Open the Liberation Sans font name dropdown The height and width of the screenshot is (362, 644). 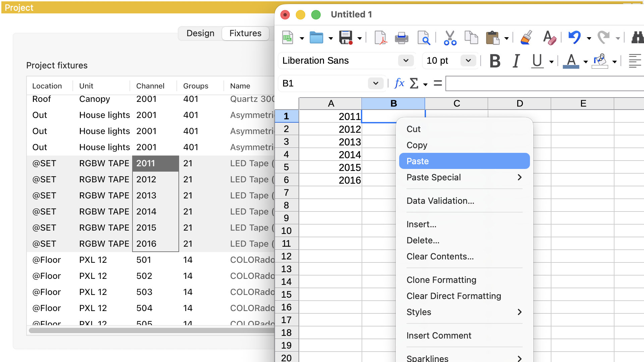tap(406, 61)
